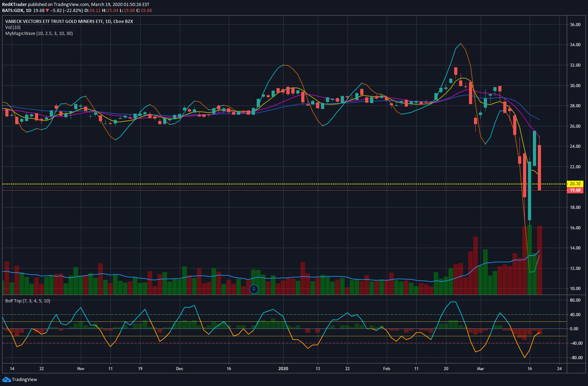Click the BATS:GDX, 1D symbol text

coord(17,11)
